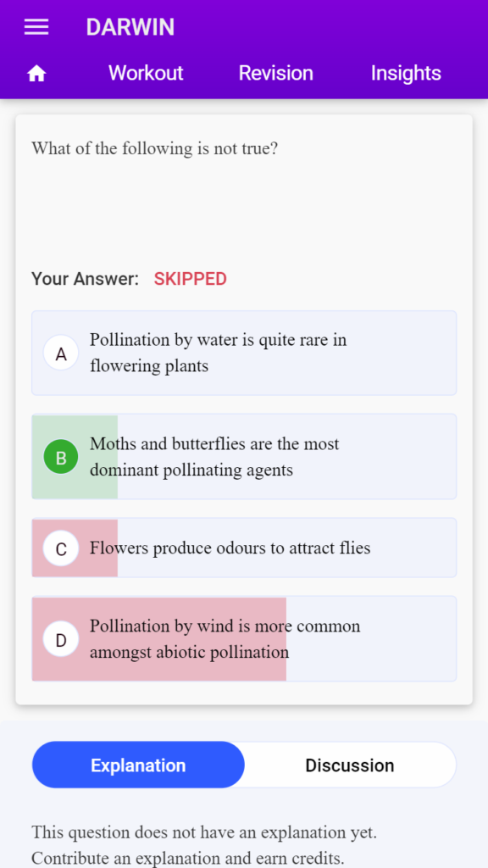Choose the C option circle
The image size is (488, 868).
point(61,548)
